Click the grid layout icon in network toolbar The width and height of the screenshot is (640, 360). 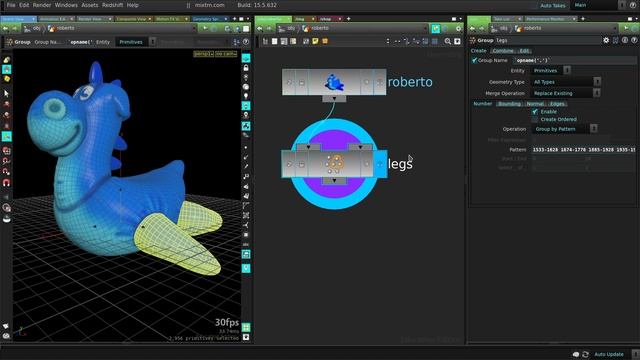(435, 41)
